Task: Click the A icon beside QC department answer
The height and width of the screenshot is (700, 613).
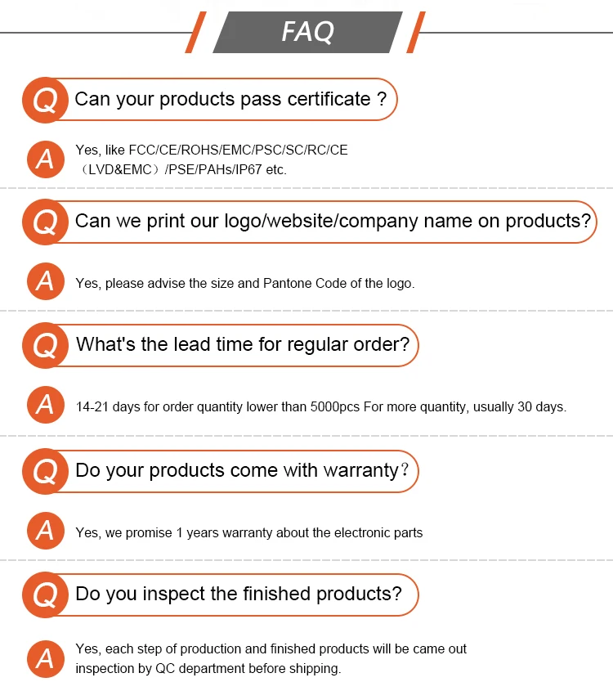Action: [45, 658]
